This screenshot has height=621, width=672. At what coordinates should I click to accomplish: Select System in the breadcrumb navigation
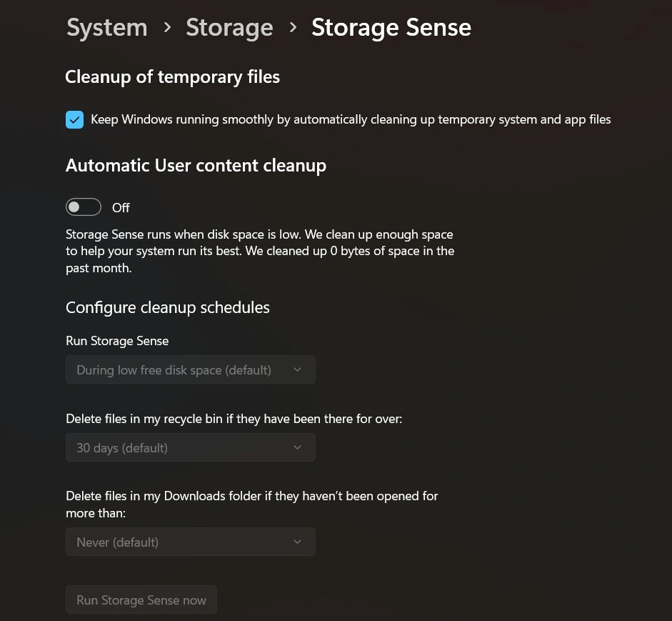click(x=106, y=27)
